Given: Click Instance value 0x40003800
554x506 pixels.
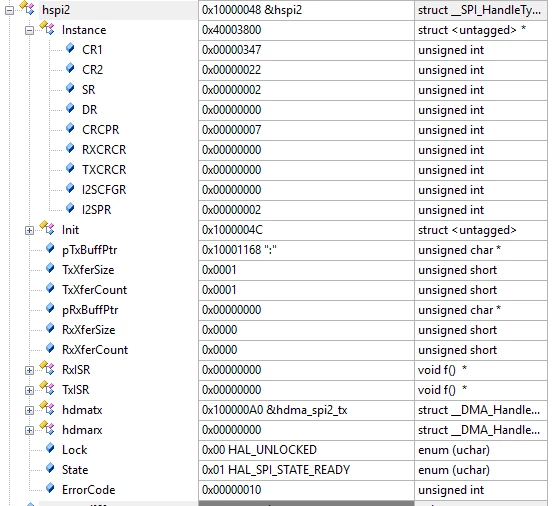Looking at the screenshot, I should (231, 30).
